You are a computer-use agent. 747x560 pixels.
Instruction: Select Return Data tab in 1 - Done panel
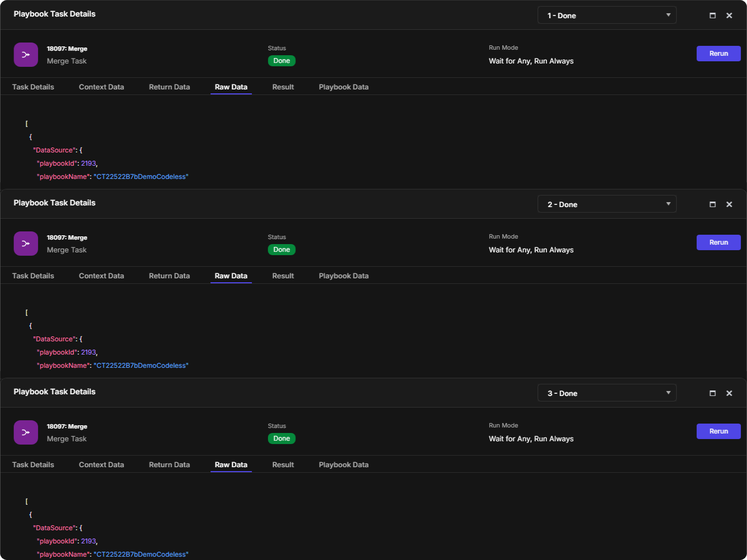click(170, 87)
